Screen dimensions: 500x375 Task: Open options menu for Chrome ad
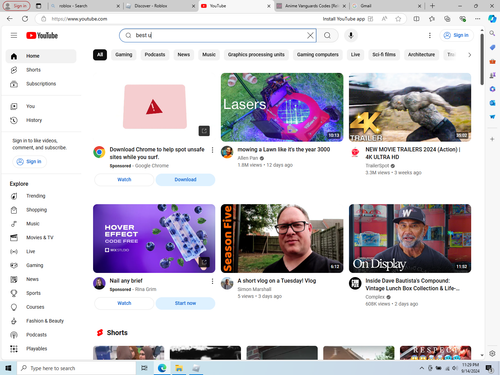pyautogui.click(x=212, y=150)
